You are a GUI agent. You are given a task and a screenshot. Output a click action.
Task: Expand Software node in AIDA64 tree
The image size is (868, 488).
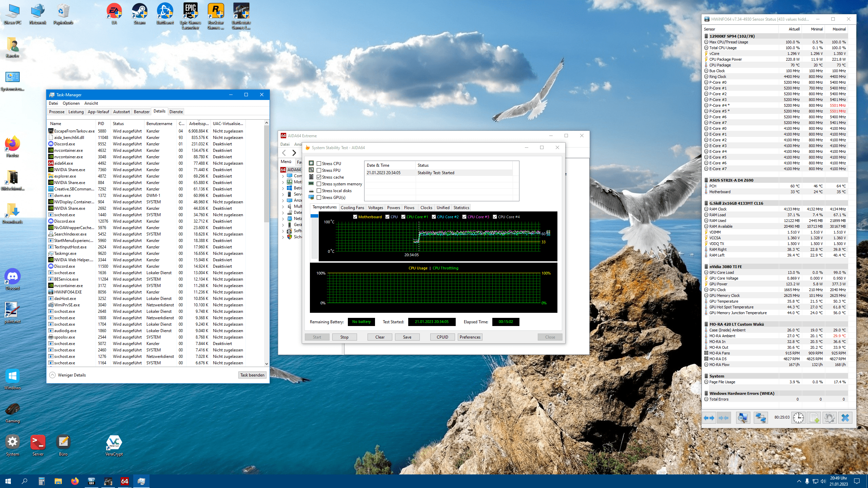click(x=283, y=231)
